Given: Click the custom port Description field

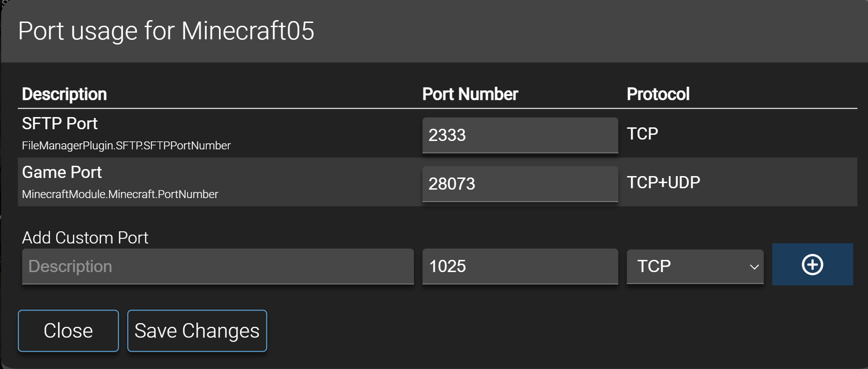Looking at the screenshot, I should click(x=218, y=266).
